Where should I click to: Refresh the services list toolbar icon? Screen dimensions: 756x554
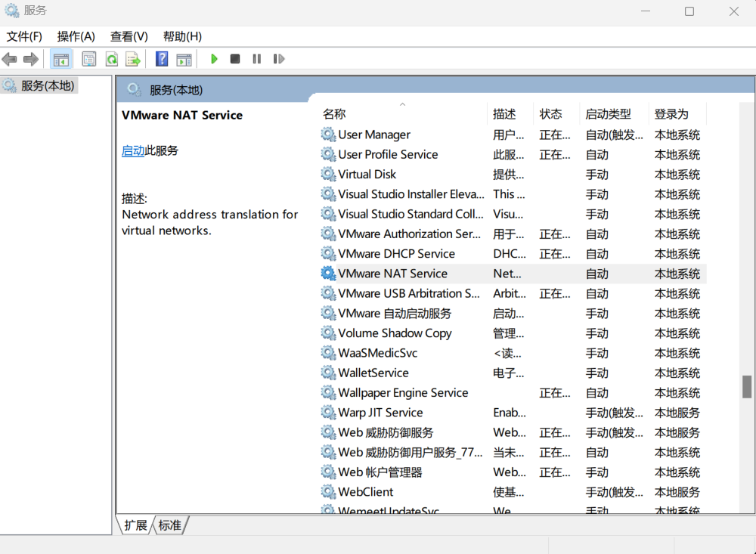pos(112,59)
